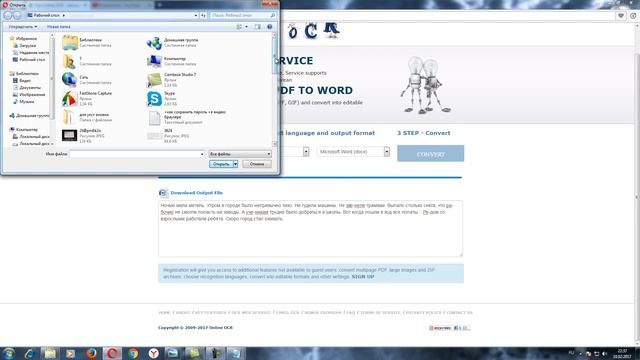Select the text document below Skype
This screenshot has height=360, width=640.
(x=187, y=117)
